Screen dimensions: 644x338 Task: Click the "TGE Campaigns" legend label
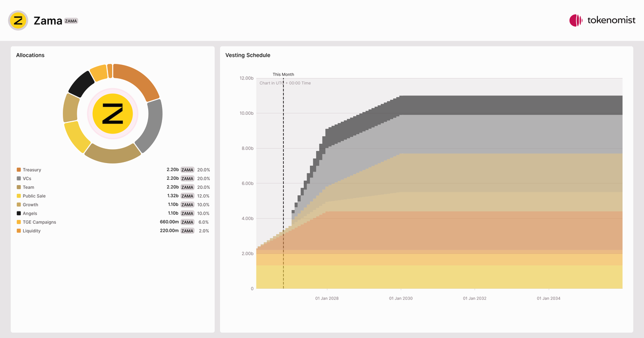tap(39, 222)
